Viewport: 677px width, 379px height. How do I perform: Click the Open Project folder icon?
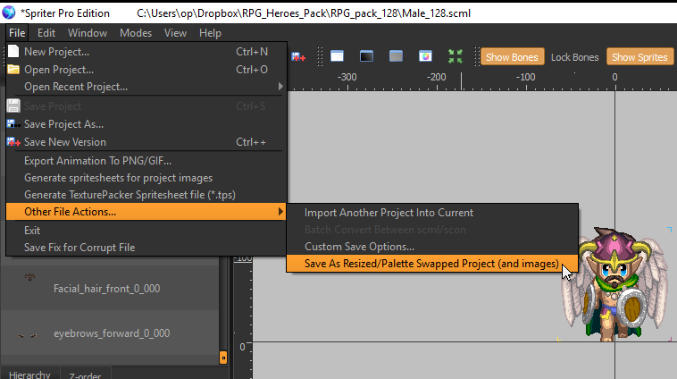pyautogui.click(x=13, y=69)
